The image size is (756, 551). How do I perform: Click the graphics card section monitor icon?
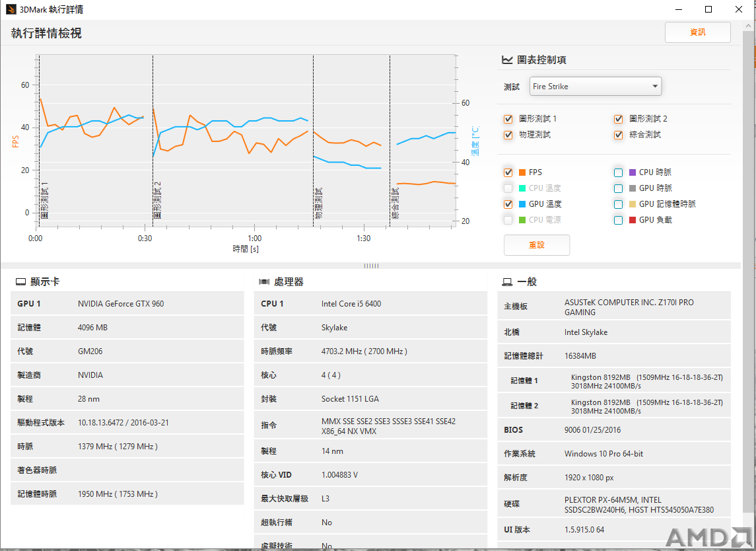[20, 281]
